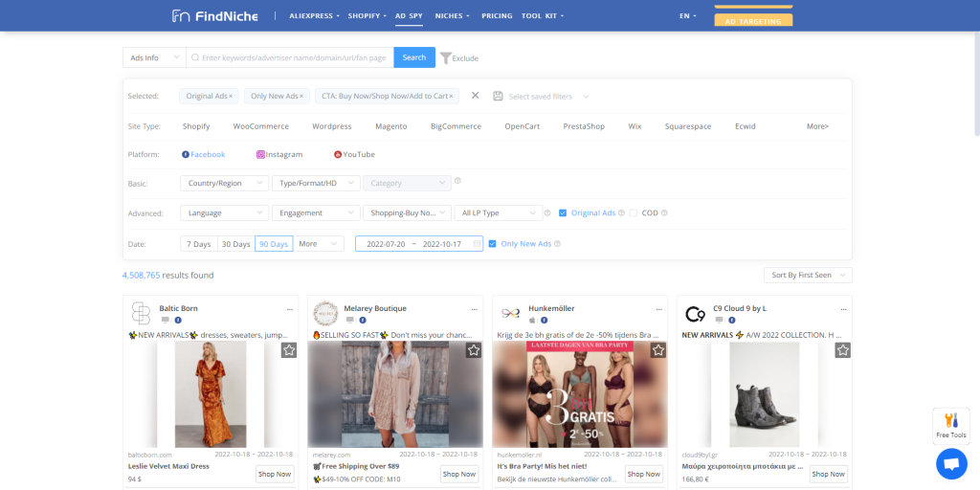
Task: Open the EN language selector
Action: [687, 15]
